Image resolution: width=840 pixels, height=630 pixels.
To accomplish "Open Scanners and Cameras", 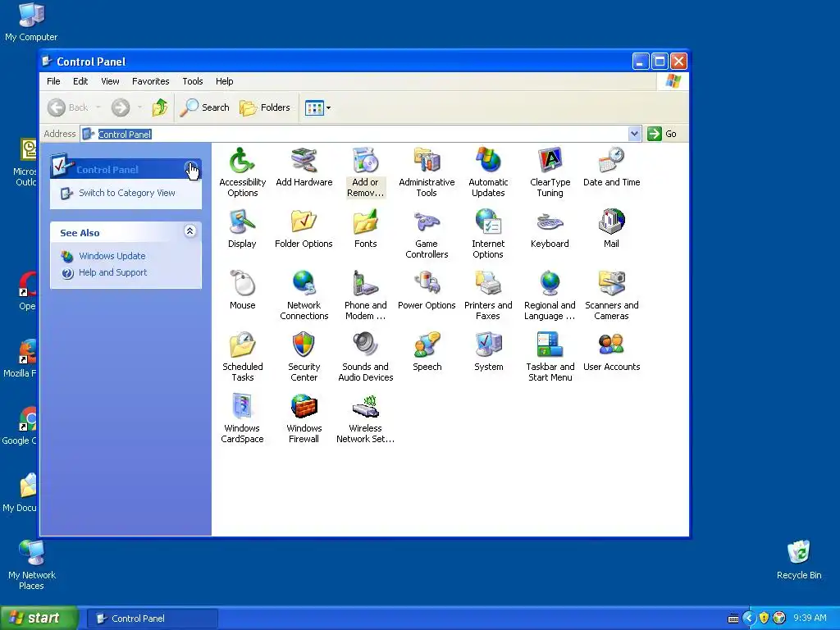I will point(611,295).
